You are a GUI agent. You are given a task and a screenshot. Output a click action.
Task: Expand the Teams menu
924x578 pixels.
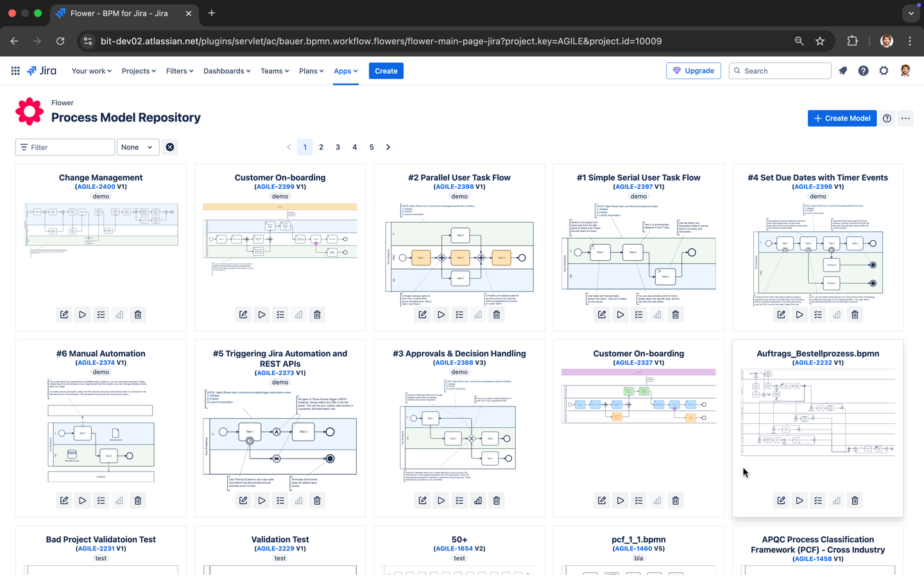[275, 71]
